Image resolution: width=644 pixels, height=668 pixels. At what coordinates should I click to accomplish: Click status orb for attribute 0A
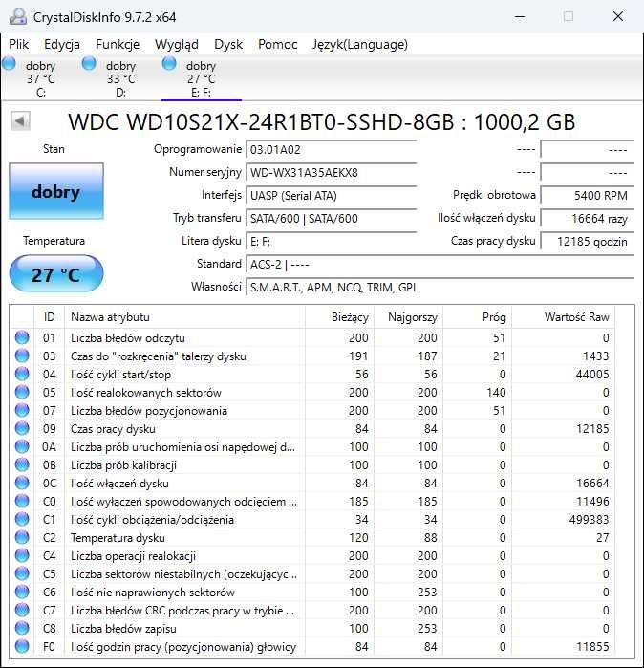22,446
